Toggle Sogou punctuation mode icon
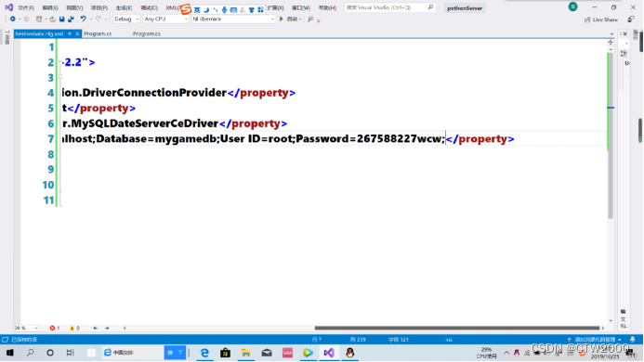 point(216,9)
